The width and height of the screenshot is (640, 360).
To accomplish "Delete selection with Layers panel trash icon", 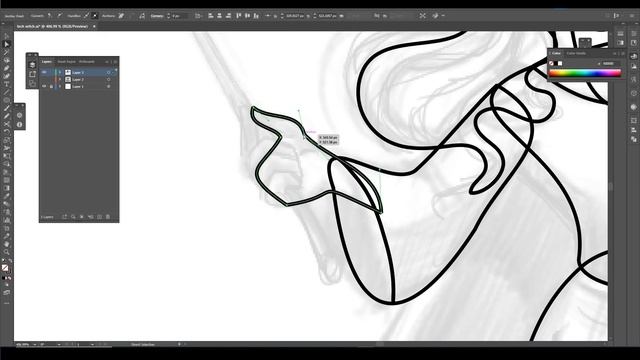I will (x=108, y=217).
